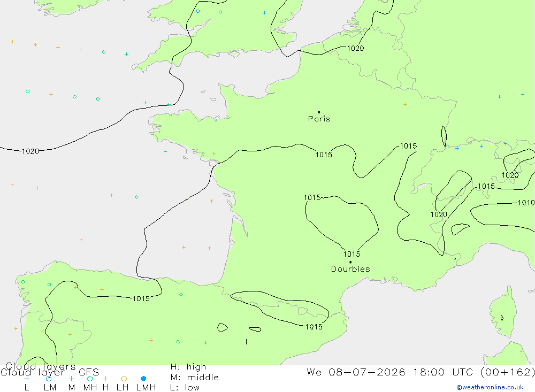Image resolution: width=535 pixels, height=392 pixels.
Task: Click the green circle legend symbol for MH
Action: pos(90,379)
